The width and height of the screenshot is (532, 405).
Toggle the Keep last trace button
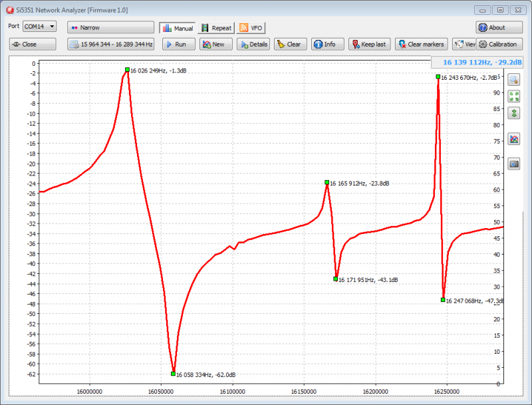coord(368,44)
